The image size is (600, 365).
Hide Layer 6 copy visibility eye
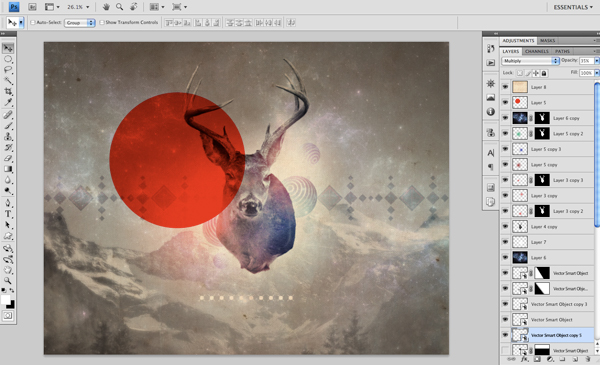point(505,118)
